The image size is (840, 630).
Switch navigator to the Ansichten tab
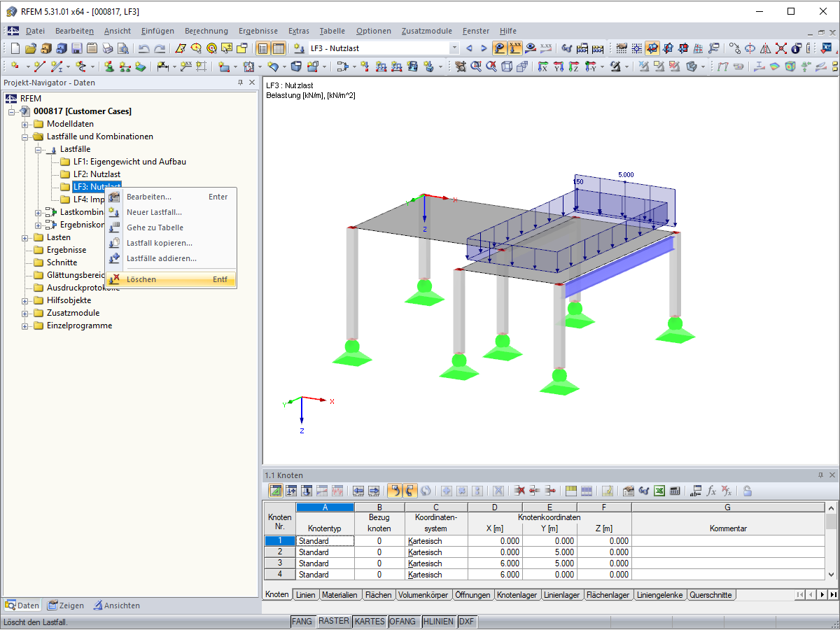pyautogui.click(x=116, y=605)
